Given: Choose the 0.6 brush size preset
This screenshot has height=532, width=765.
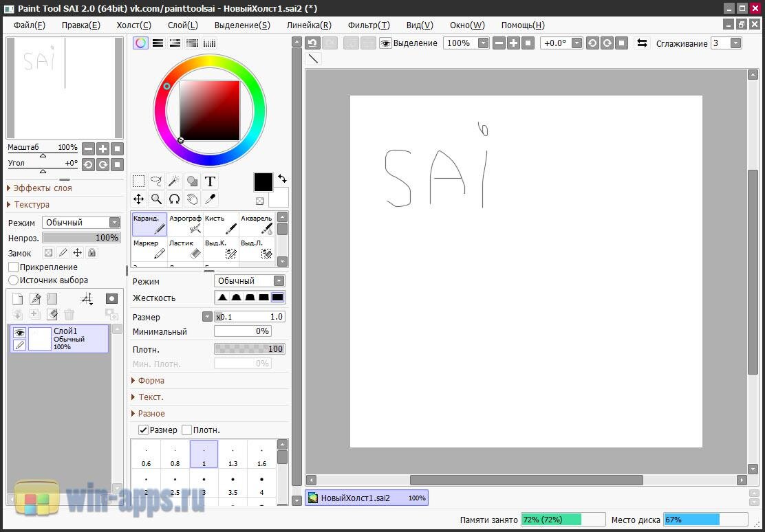Looking at the screenshot, I should pos(146,454).
